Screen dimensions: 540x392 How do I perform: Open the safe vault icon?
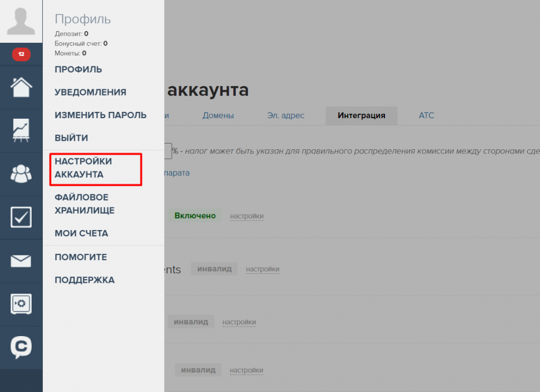coord(21,304)
